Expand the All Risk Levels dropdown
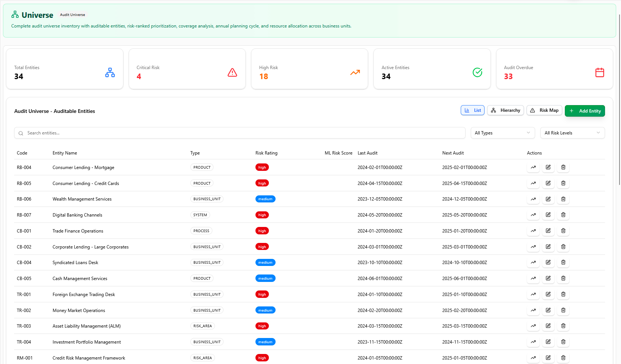 click(572, 133)
